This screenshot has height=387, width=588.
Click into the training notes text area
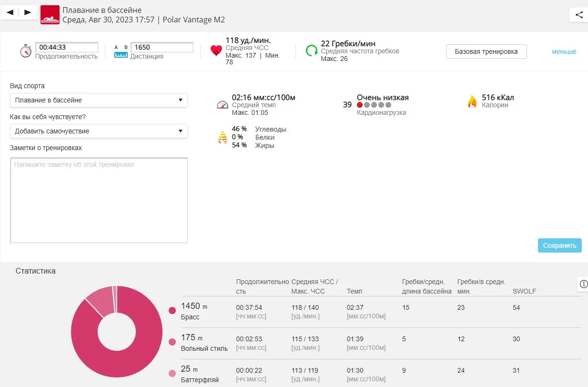99,200
